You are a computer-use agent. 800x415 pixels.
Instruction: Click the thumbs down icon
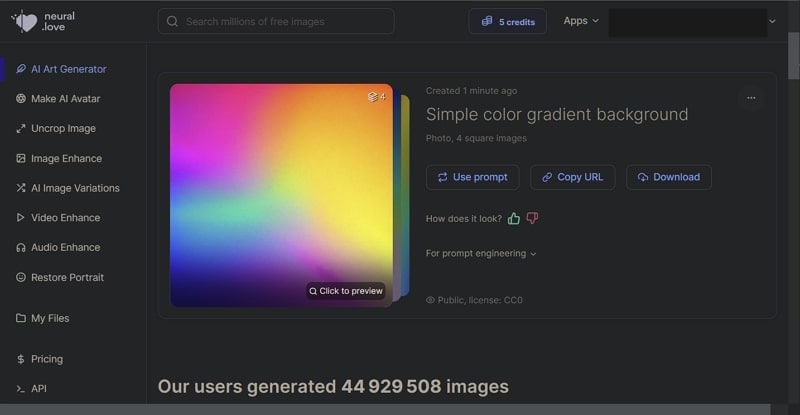click(x=532, y=218)
